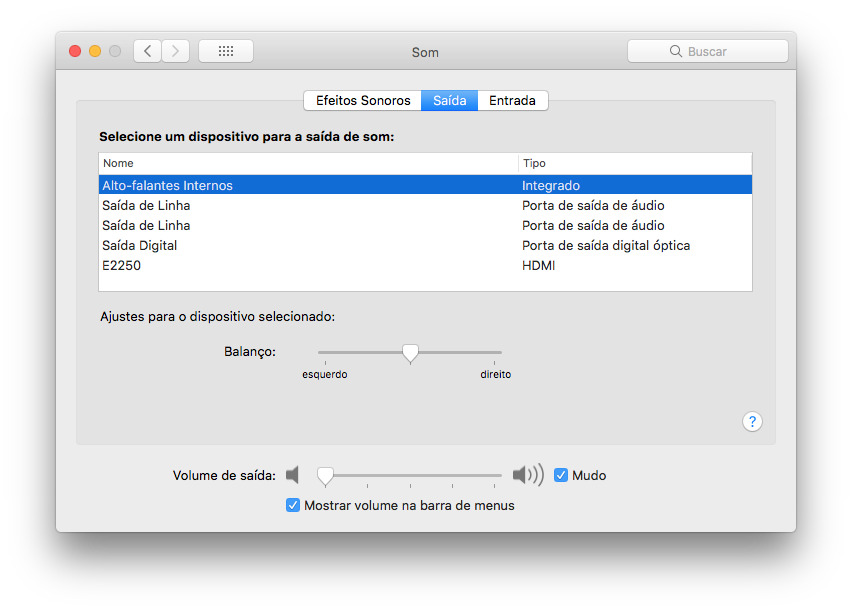This screenshot has height=612, width=852.
Task: Focus the Buscar search field
Action: pyautogui.click(x=707, y=51)
